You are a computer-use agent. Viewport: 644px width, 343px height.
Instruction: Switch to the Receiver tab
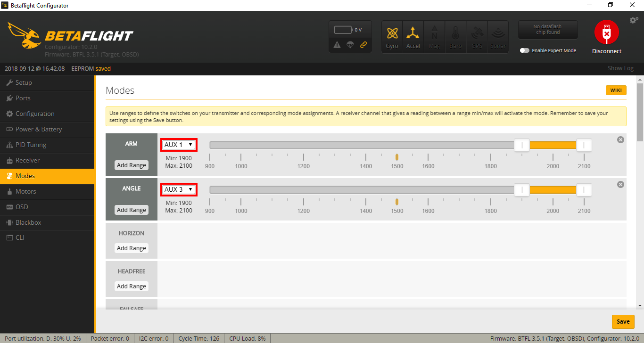pos(27,160)
